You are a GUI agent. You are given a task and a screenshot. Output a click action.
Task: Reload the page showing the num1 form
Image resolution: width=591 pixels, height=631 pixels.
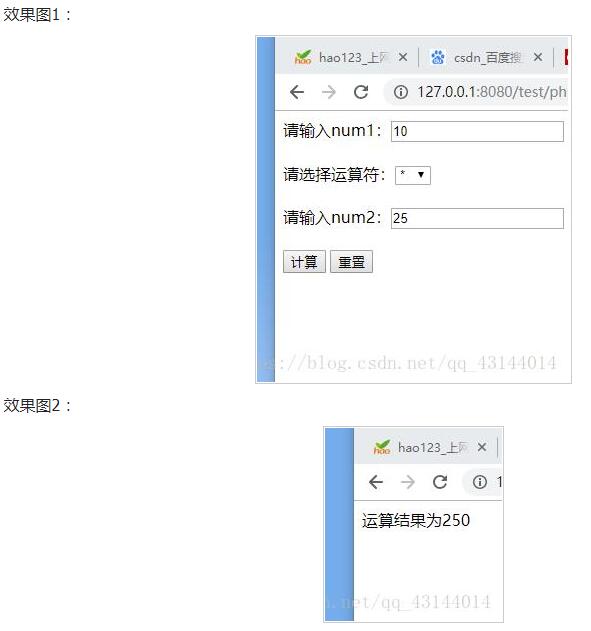[x=361, y=92]
